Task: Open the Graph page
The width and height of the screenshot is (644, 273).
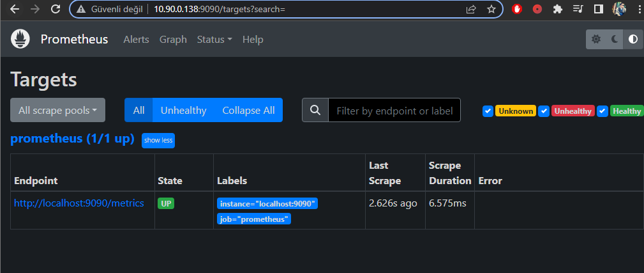Action: tap(173, 39)
